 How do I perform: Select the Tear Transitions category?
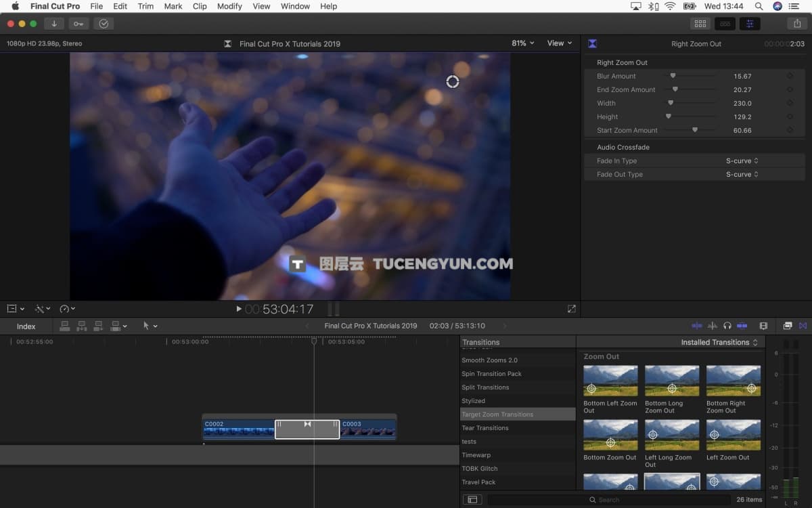click(484, 428)
